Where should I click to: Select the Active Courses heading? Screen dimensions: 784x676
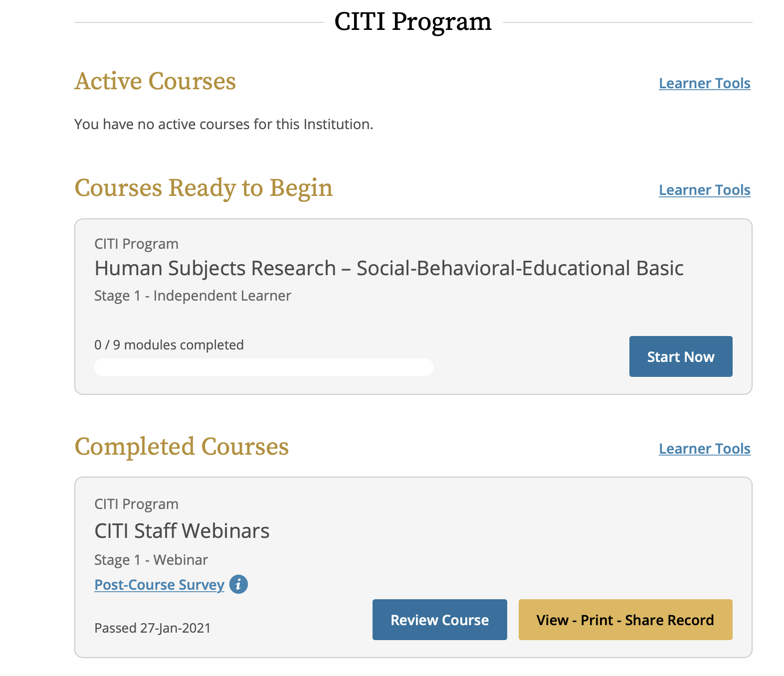click(155, 81)
